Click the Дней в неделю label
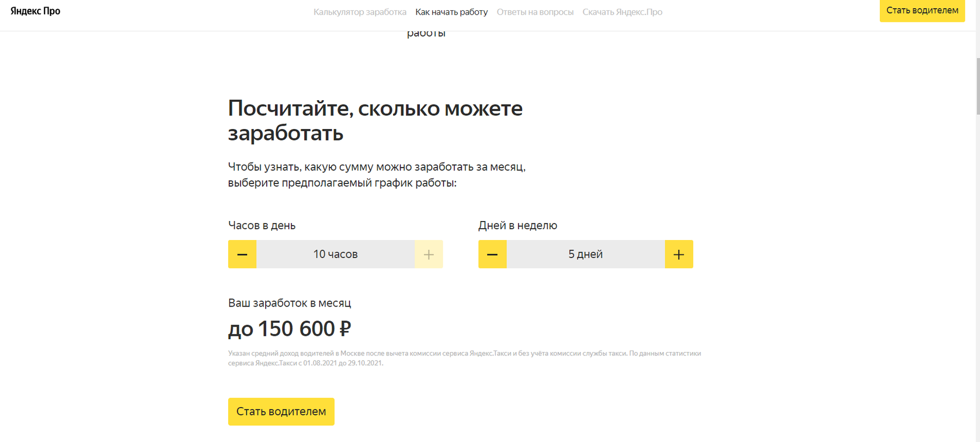980x442 pixels. pyautogui.click(x=518, y=225)
